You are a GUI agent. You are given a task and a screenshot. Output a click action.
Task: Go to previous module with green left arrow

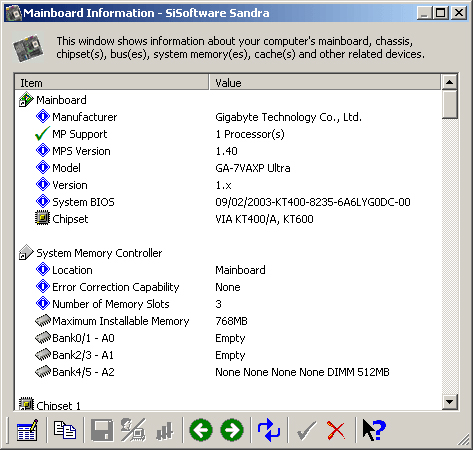(x=201, y=430)
